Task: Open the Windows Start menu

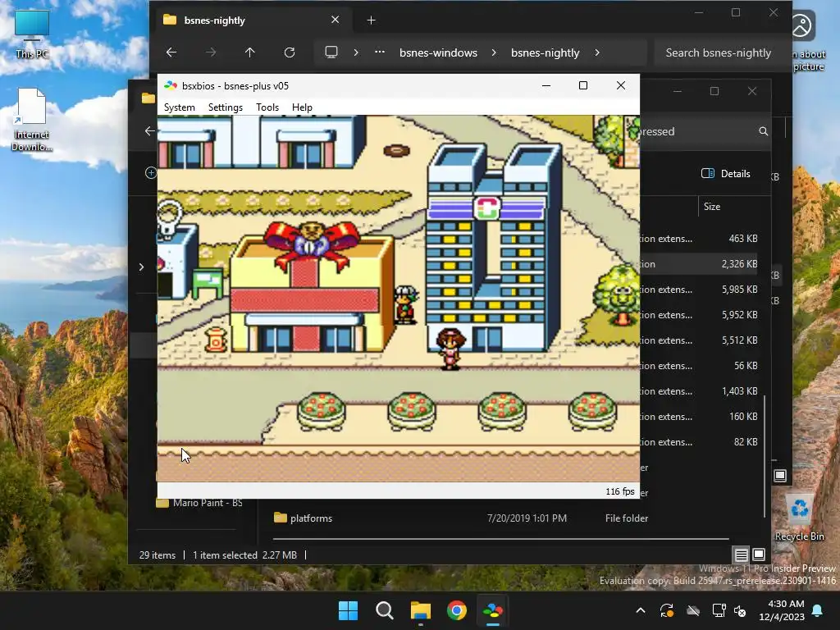Action: [348, 610]
